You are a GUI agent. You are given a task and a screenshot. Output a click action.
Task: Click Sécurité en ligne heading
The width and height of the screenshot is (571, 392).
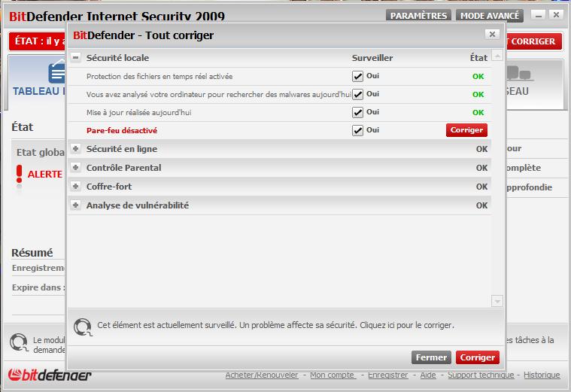point(122,149)
